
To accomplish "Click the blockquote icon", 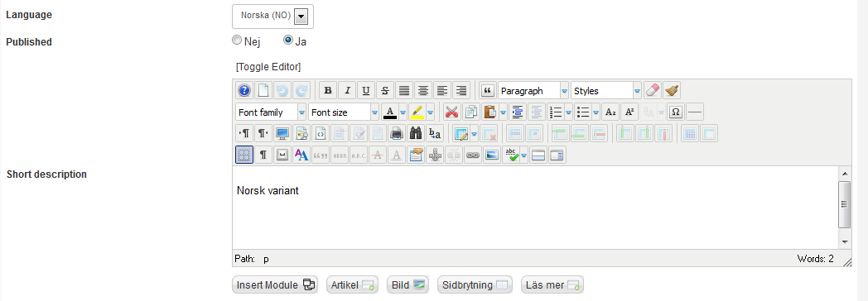I will pos(488,91).
